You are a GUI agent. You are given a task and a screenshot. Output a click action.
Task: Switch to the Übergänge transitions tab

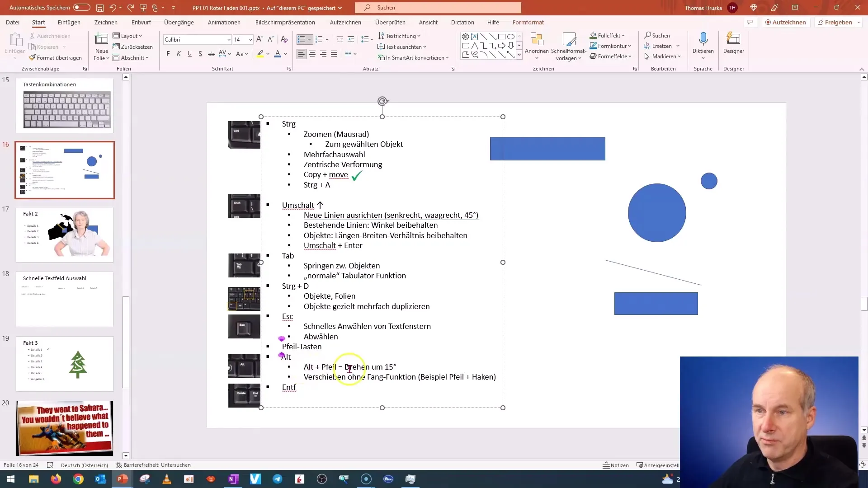[x=178, y=22]
